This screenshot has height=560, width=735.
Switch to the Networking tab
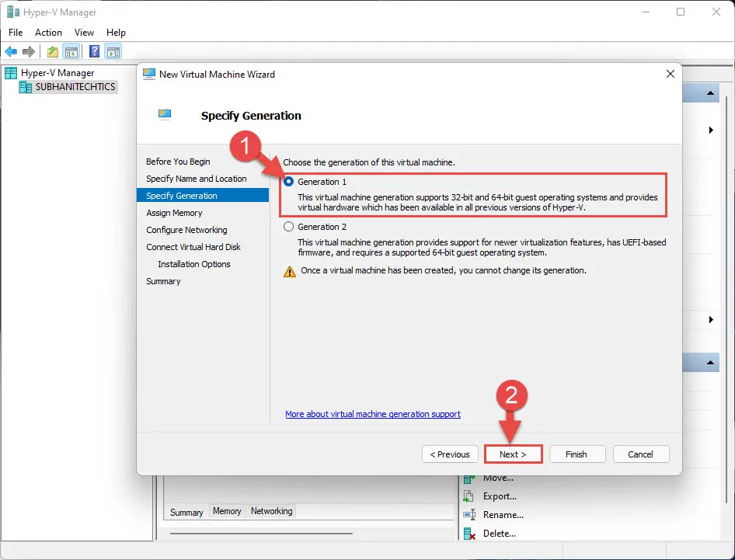(x=271, y=511)
